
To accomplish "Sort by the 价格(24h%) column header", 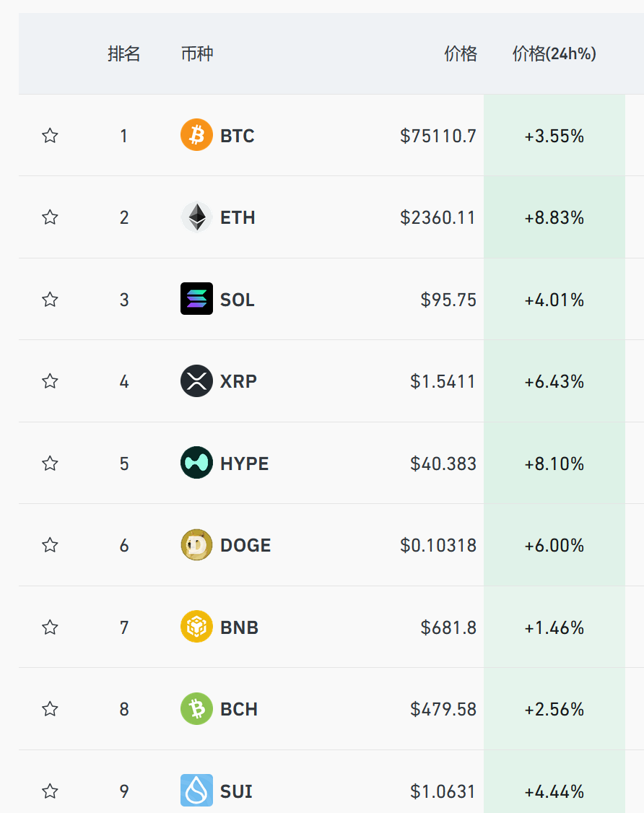I will click(x=554, y=53).
